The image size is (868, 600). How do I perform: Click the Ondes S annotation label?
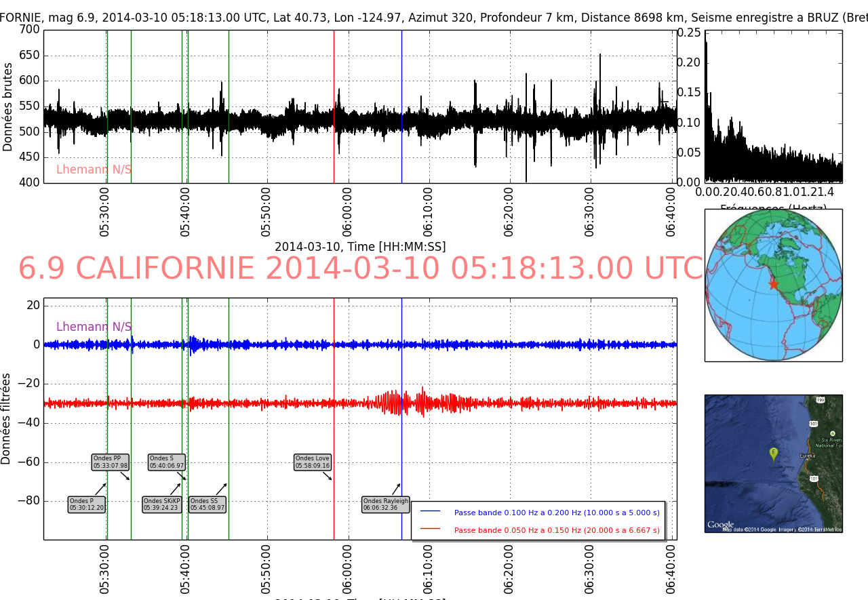[x=167, y=462]
